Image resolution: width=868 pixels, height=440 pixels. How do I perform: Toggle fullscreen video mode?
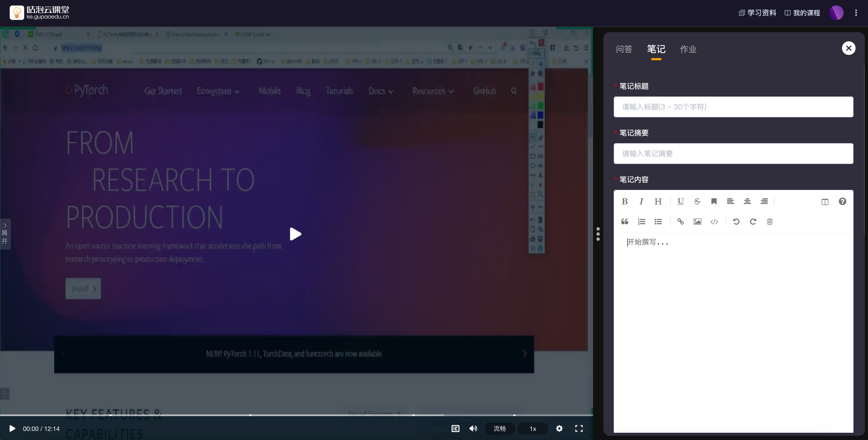[579, 429]
